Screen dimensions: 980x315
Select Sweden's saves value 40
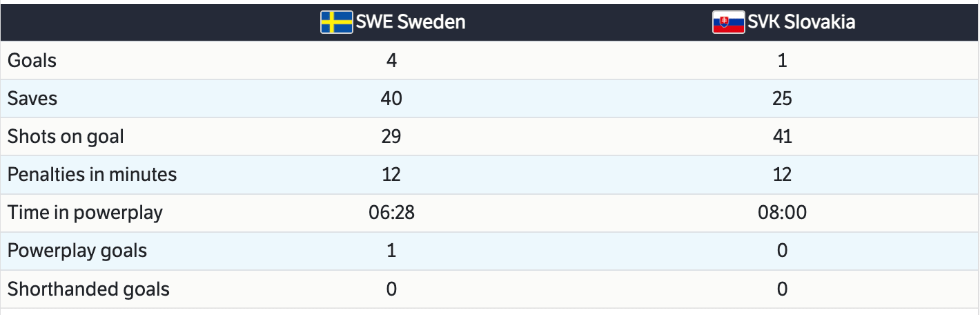click(391, 98)
